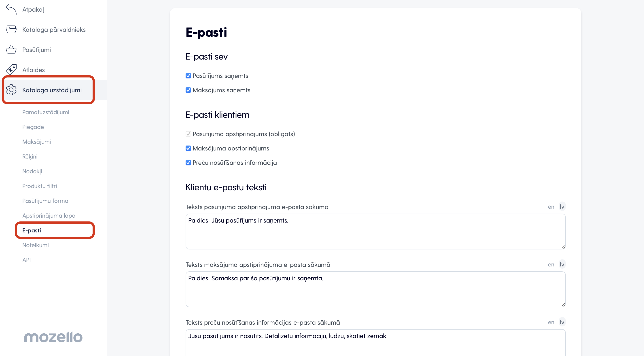
Task: Switch order confirmation text to en
Action: coord(551,207)
